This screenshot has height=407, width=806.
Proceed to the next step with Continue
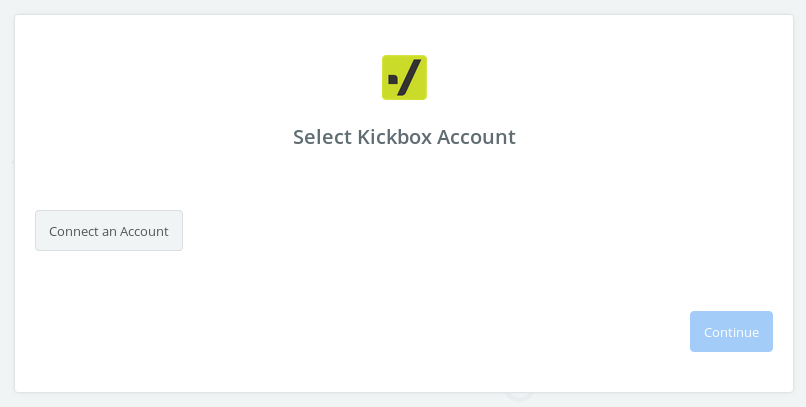tap(731, 331)
